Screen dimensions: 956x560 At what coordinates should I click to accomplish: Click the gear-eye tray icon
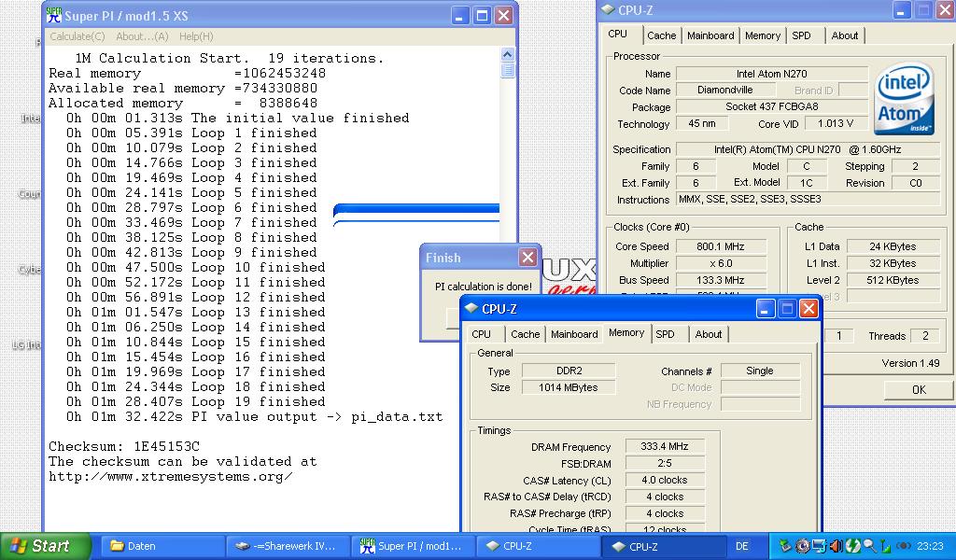(802, 546)
